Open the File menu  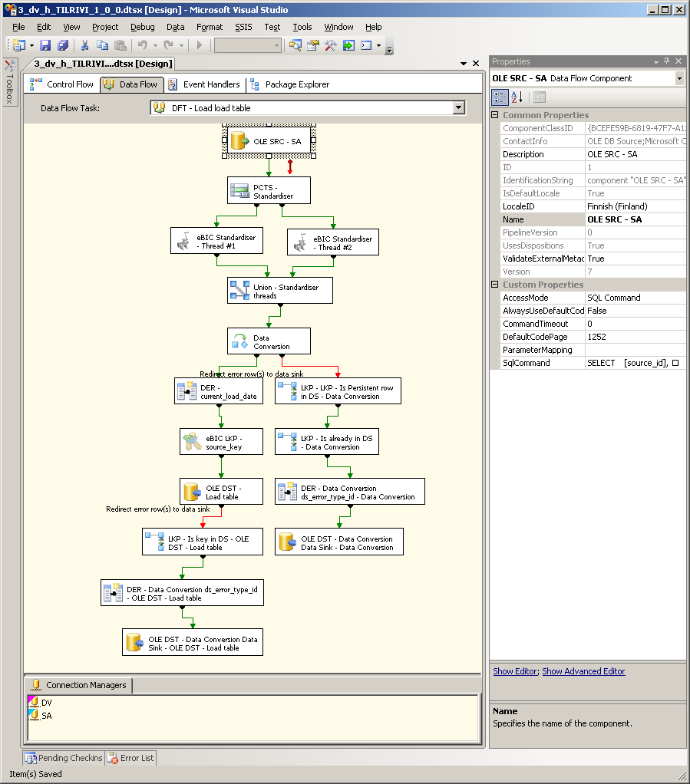18,27
